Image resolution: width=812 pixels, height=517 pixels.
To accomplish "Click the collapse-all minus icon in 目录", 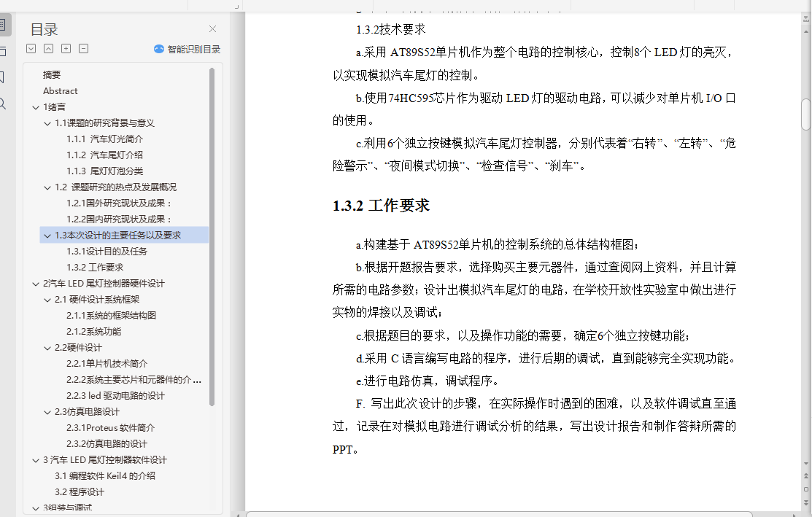I will (83, 49).
